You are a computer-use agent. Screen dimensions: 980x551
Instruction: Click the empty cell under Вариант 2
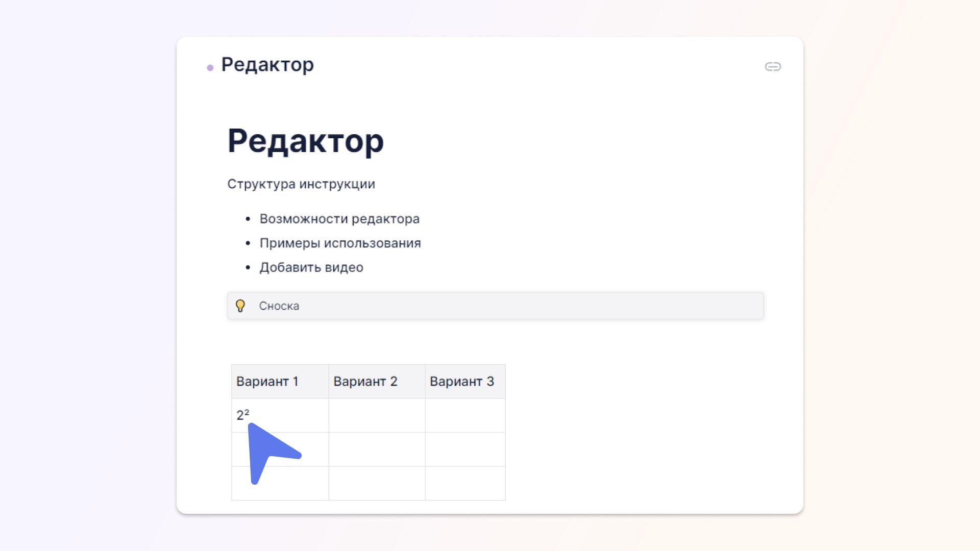(x=377, y=415)
